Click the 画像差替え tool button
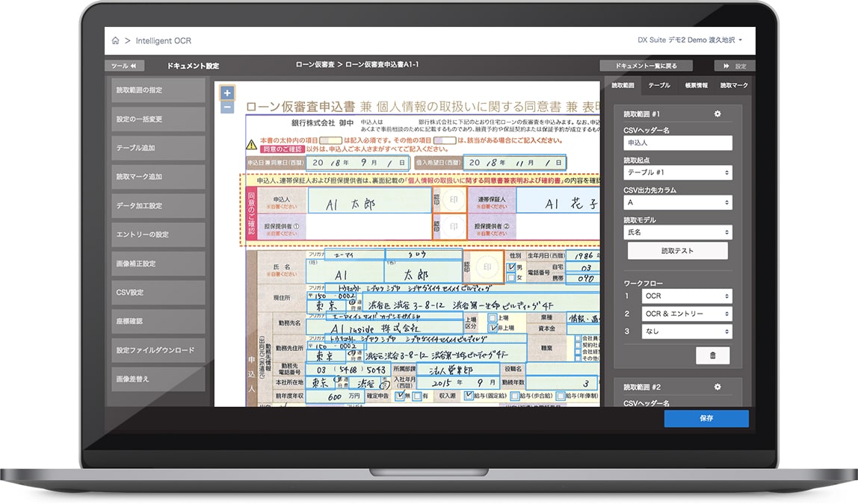This screenshot has height=504, width=858. pyautogui.click(x=158, y=379)
